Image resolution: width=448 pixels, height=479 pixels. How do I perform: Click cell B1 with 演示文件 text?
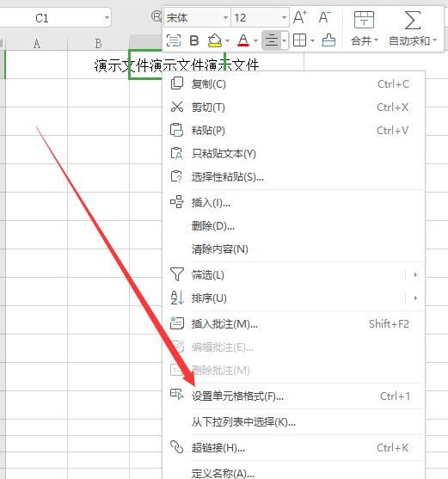pos(98,64)
